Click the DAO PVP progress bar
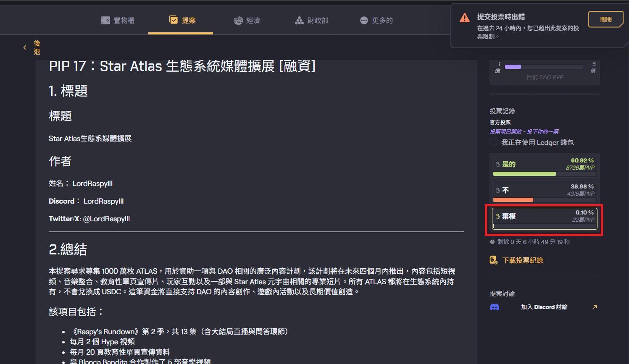 pos(544,67)
